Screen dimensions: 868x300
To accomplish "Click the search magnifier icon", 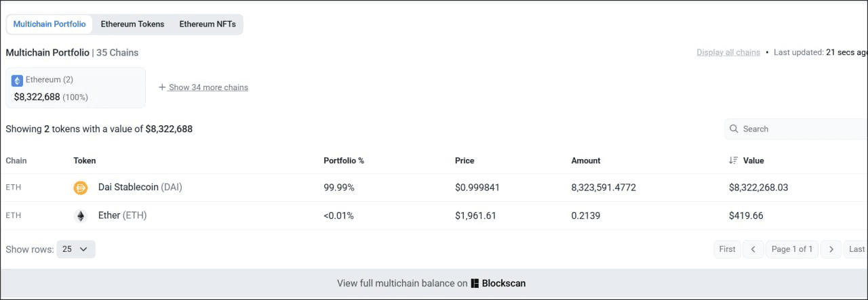I will click(734, 129).
